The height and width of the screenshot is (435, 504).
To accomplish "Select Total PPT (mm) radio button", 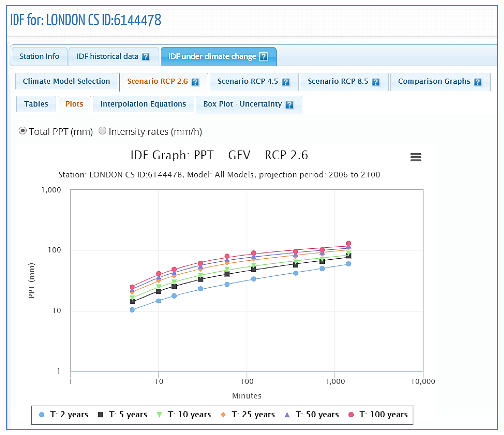I will click(x=23, y=131).
